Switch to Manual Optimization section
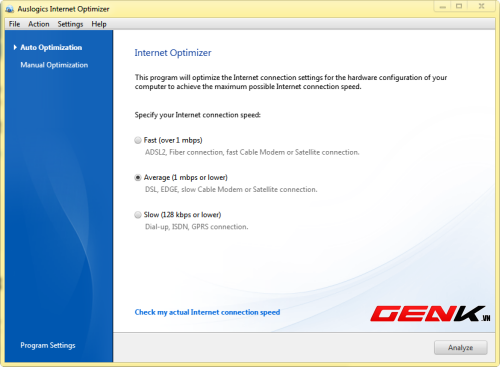 coord(54,65)
